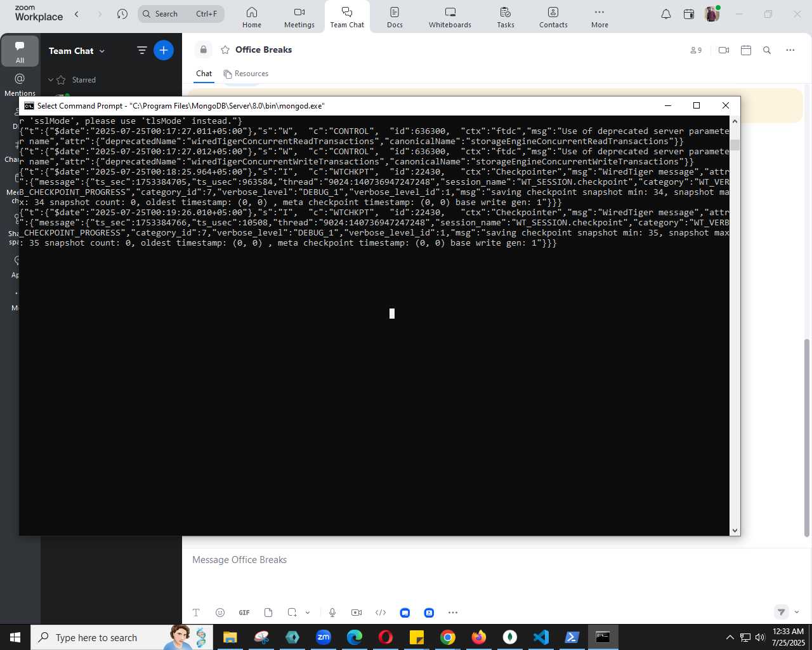Open the Home tab in Zoom

[x=252, y=17]
